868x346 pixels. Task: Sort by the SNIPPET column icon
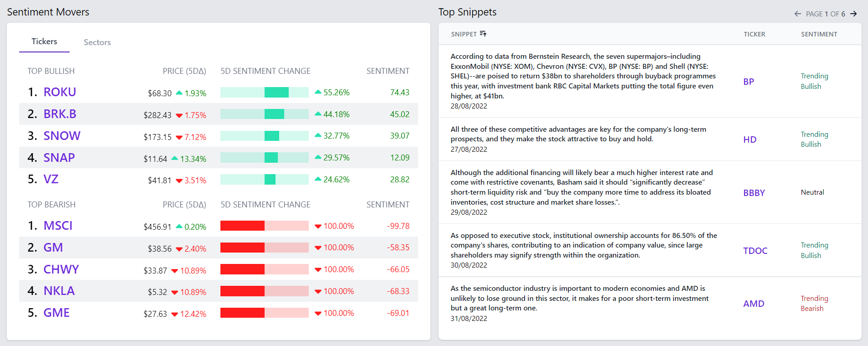[x=483, y=34]
